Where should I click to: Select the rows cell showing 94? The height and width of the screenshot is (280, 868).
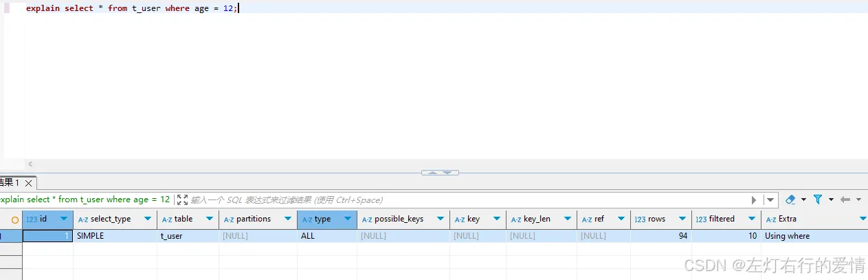click(x=661, y=236)
